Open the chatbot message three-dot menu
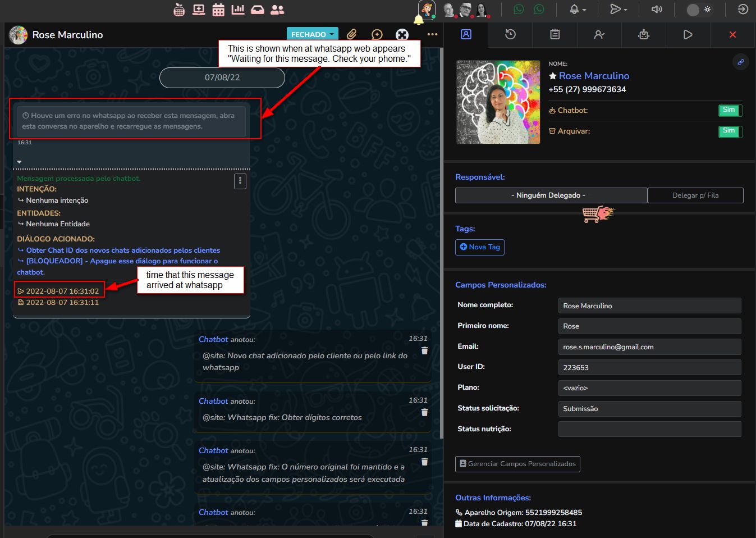756x538 pixels. 240,181
